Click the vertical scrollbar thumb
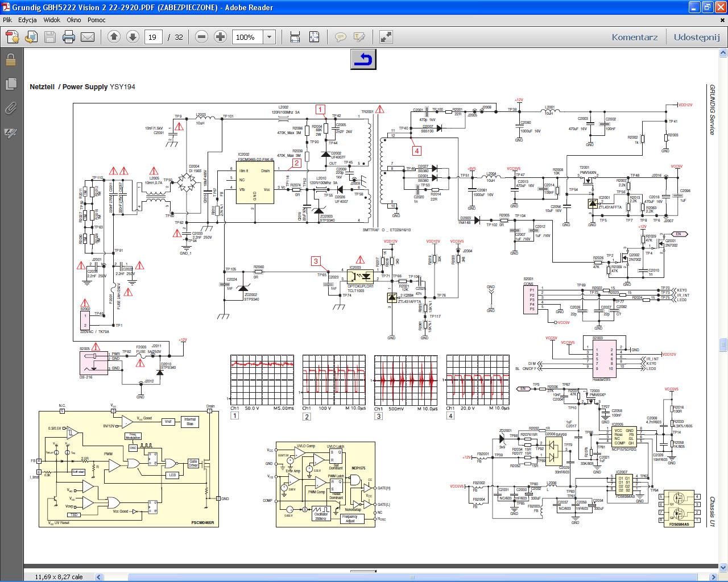 (723, 345)
